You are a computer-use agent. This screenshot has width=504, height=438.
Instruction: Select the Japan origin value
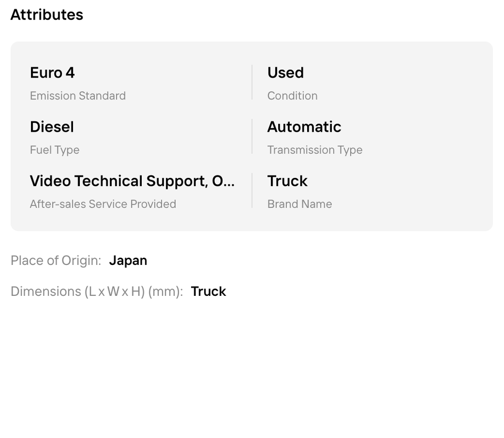[x=128, y=261]
